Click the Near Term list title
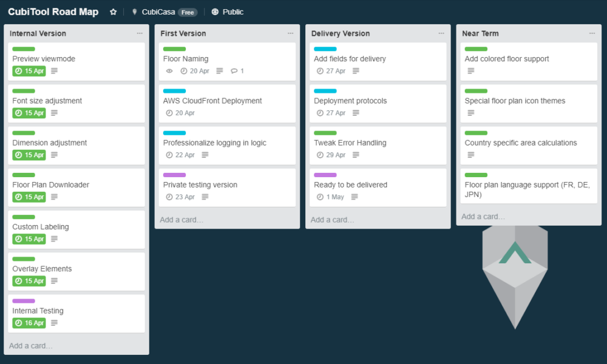 click(480, 33)
